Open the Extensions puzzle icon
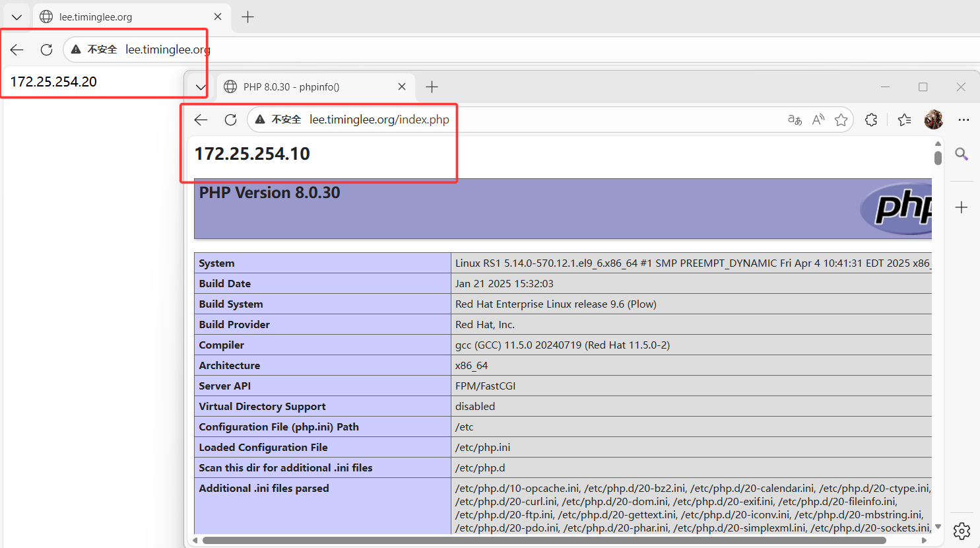Screen dimensions: 980x548 pos(871,120)
